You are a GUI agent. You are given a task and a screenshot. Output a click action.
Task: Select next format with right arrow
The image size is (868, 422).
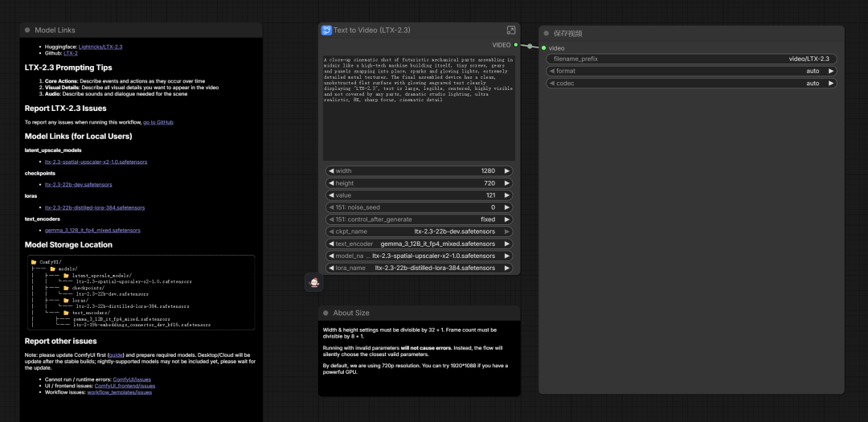(831, 71)
